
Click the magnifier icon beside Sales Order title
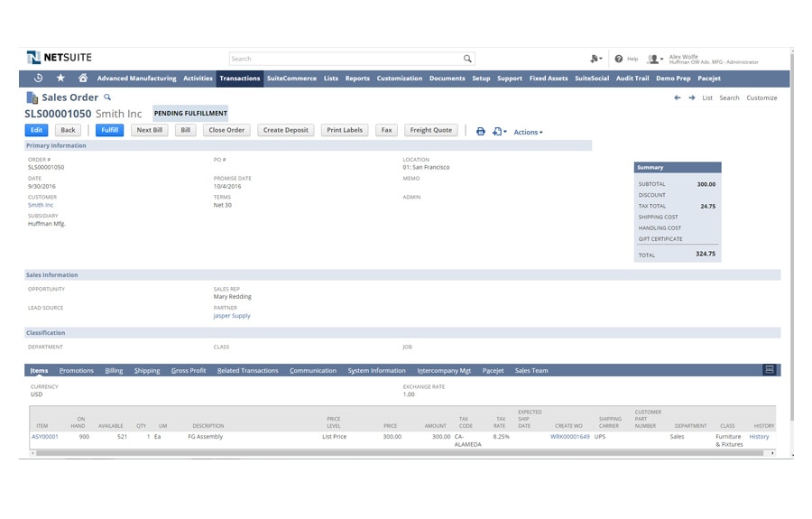click(107, 97)
